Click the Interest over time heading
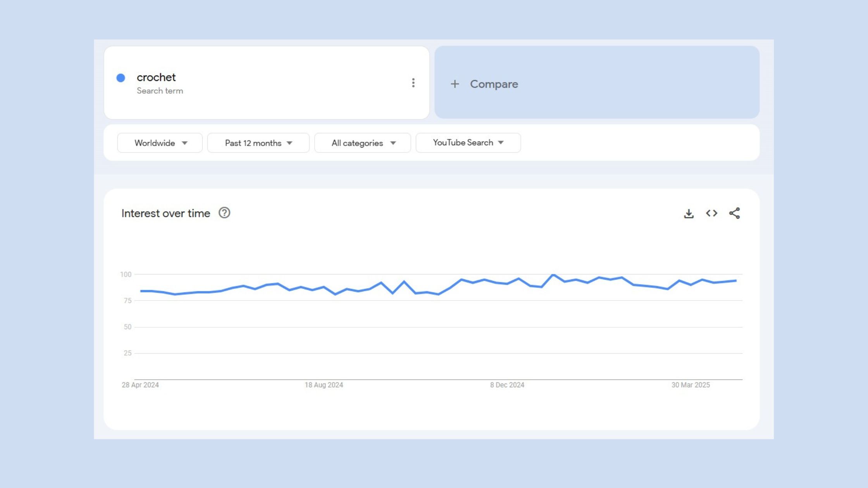868x488 pixels. [166, 213]
